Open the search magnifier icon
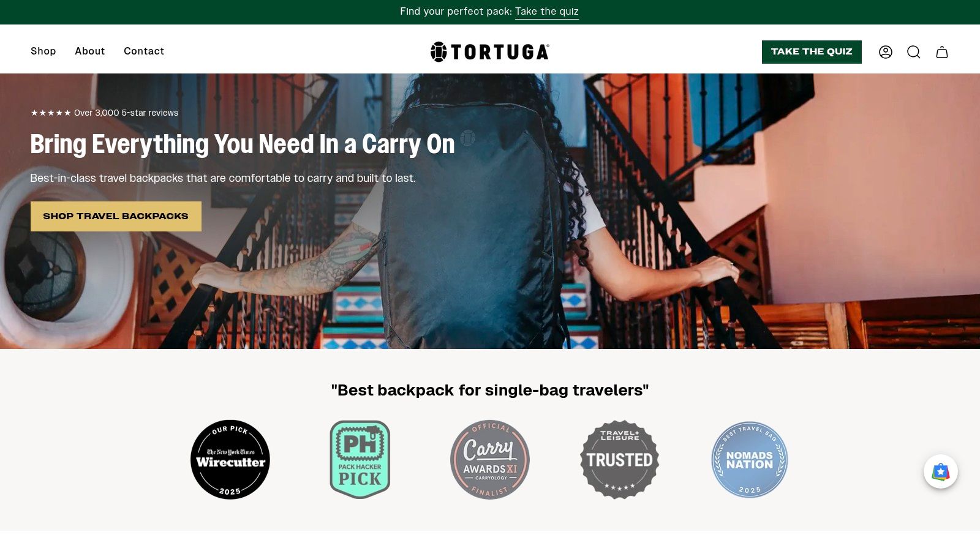 914,52
